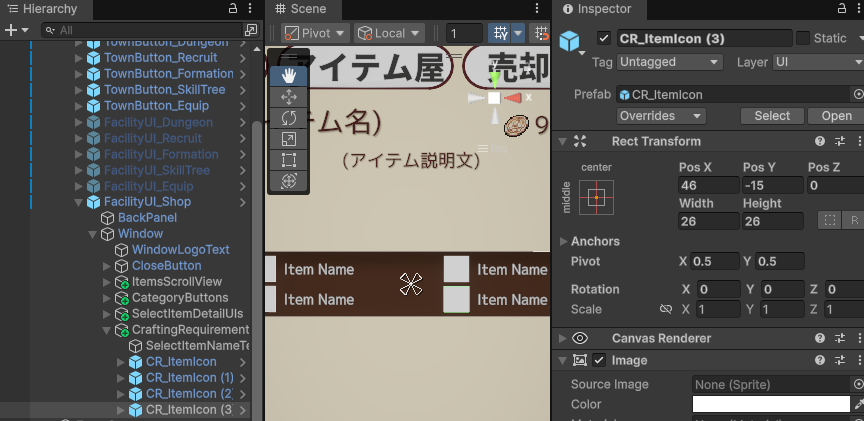Click the prefab Select button

pyautogui.click(x=771, y=116)
